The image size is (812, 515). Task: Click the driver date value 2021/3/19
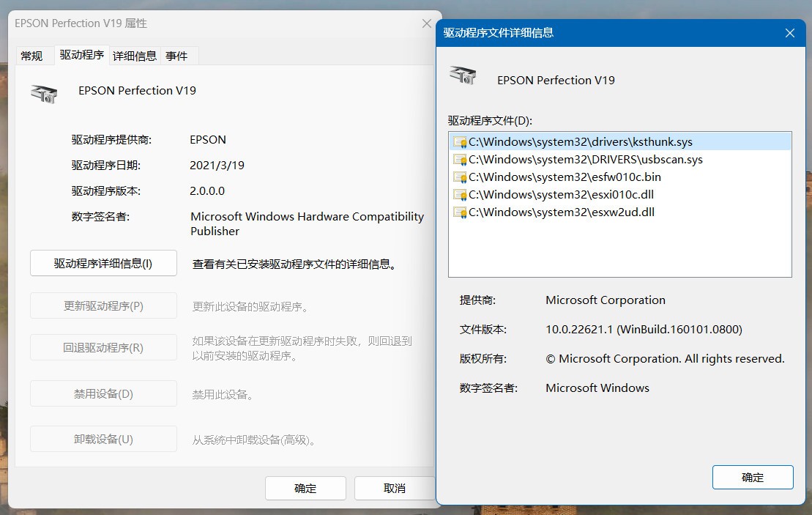tap(217, 166)
